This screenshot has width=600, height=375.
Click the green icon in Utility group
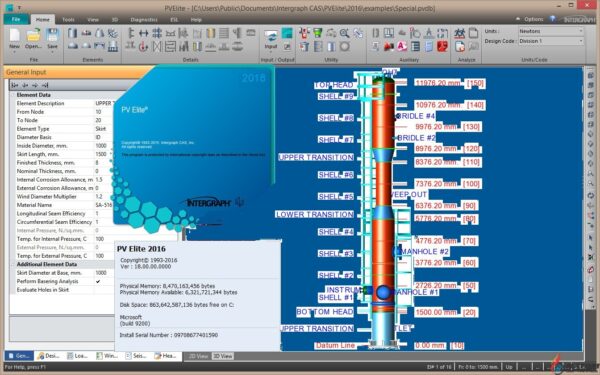coord(318,33)
